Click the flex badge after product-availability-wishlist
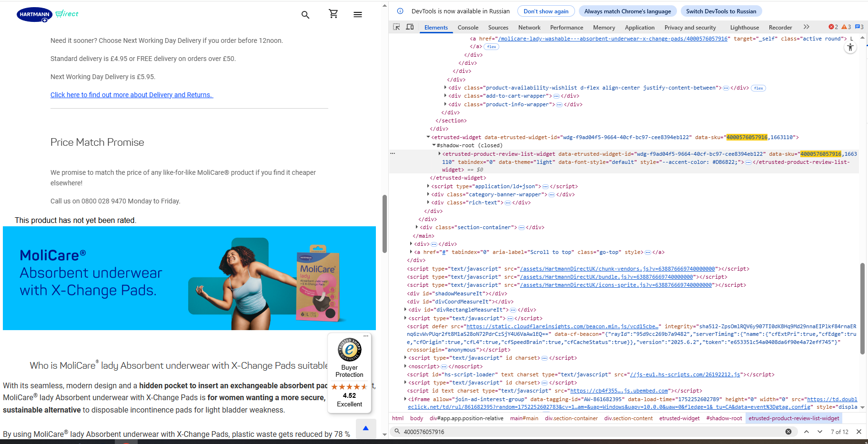 (759, 88)
